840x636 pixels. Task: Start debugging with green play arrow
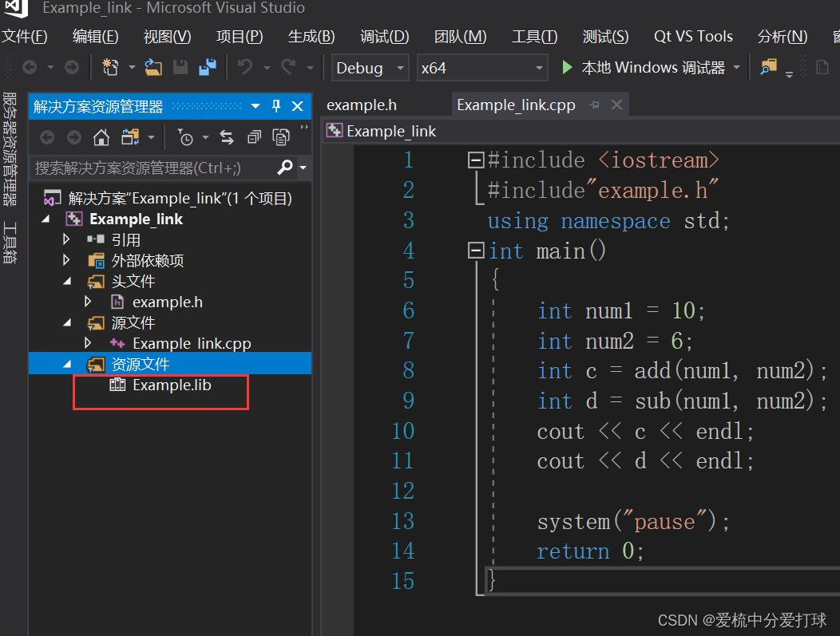(x=567, y=68)
